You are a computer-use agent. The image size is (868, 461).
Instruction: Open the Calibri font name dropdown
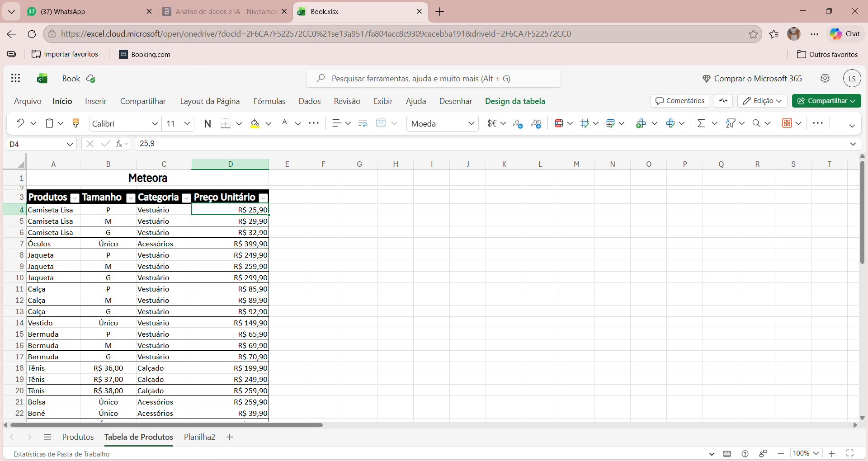coord(155,123)
